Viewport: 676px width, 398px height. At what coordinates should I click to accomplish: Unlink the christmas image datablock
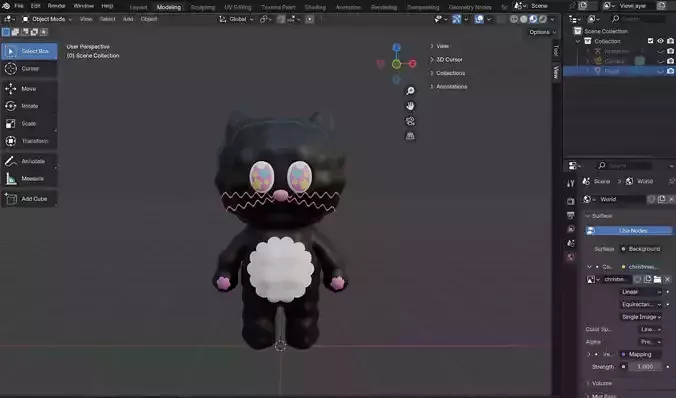(x=667, y=279)
